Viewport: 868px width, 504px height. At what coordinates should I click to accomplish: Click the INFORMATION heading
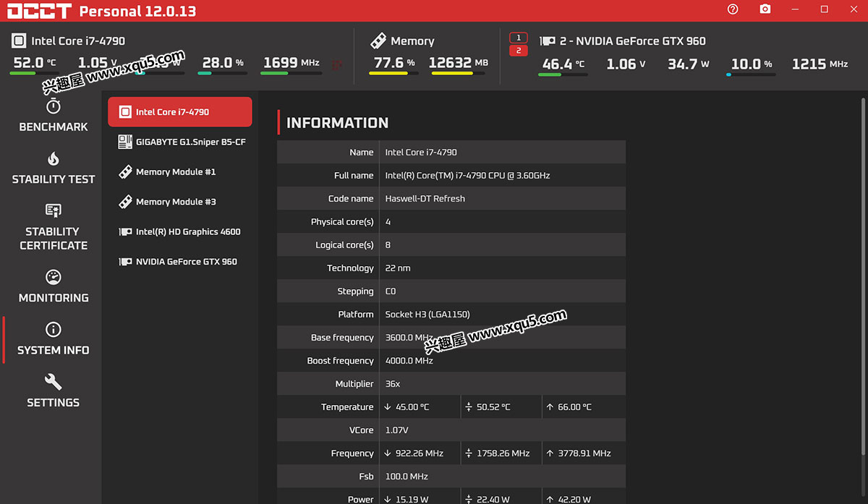337,123
